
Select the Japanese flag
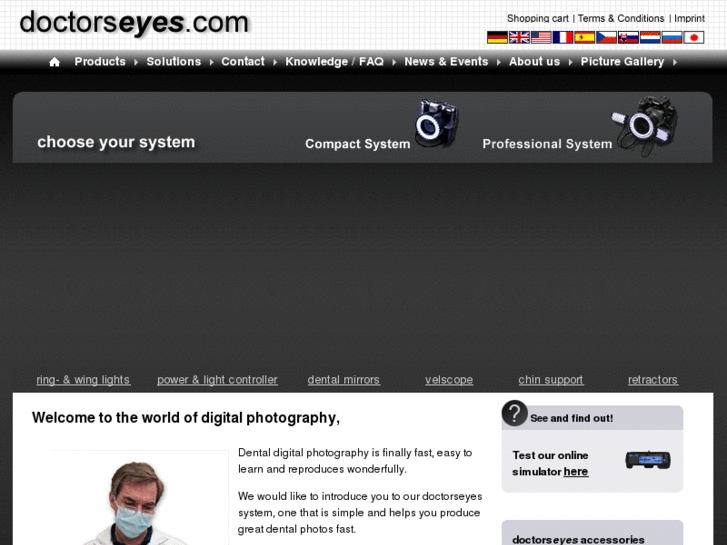pos(694,38)
